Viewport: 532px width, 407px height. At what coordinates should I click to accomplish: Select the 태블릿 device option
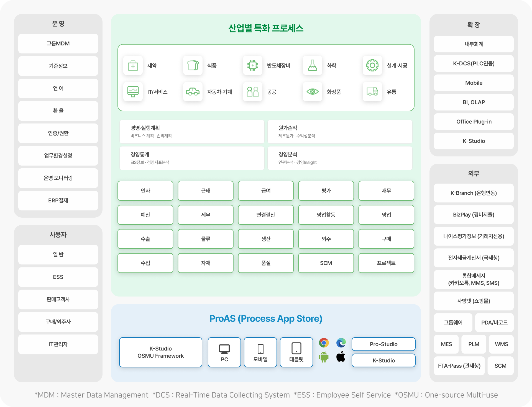coord(296,352)
